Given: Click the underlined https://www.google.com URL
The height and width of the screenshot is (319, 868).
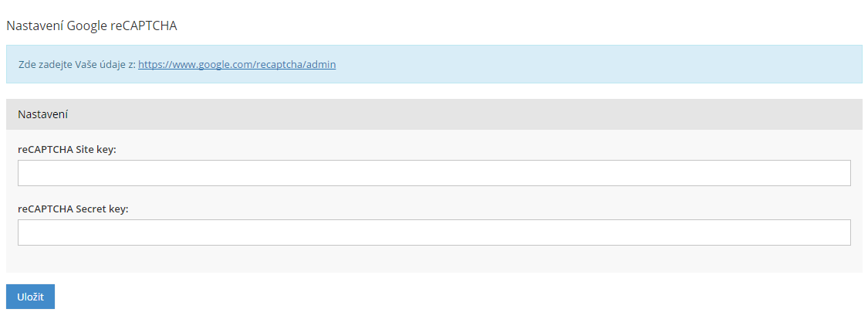Looking at the screenshot, I should coord(237,65).
